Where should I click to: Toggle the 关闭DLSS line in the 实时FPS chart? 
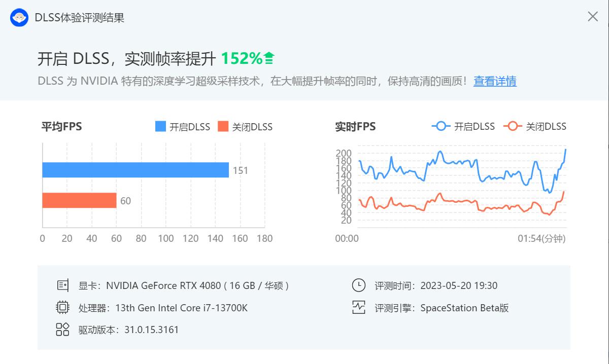point(539,126)
